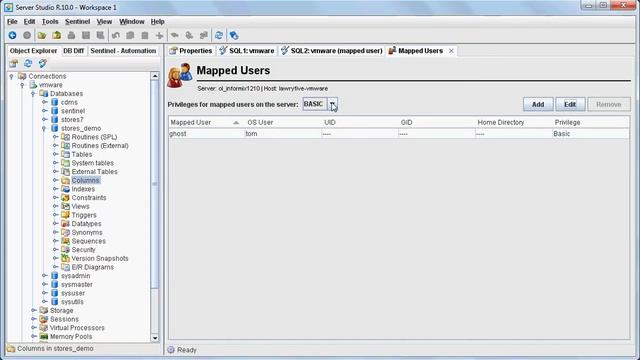Switch to the Properties tab
640x360 pixels.
191,51
